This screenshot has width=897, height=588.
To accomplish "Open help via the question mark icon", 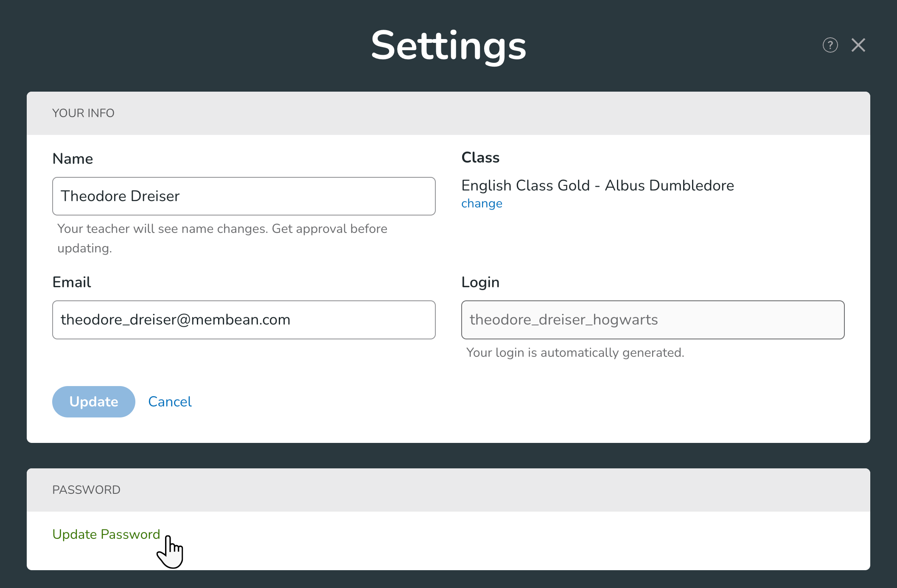I will 830,45.
